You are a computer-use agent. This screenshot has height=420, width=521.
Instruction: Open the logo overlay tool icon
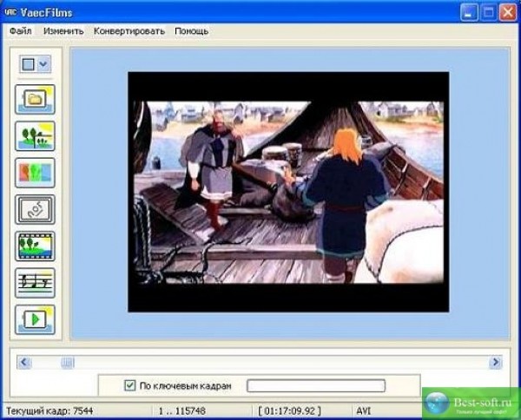[35, 210]
